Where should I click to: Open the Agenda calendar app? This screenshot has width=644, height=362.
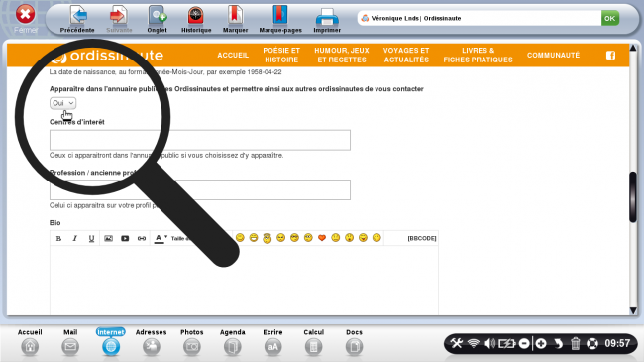click(x=233, y=342)
